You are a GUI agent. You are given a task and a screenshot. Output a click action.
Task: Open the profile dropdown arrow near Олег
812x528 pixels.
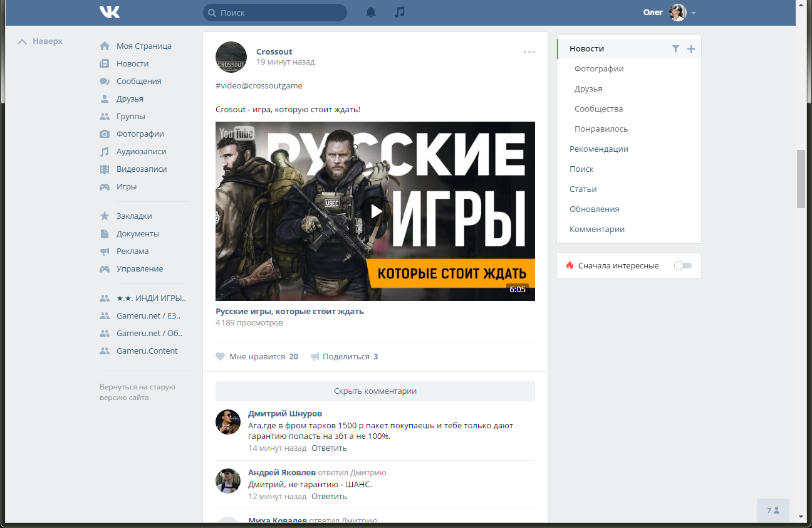(694, 13)
